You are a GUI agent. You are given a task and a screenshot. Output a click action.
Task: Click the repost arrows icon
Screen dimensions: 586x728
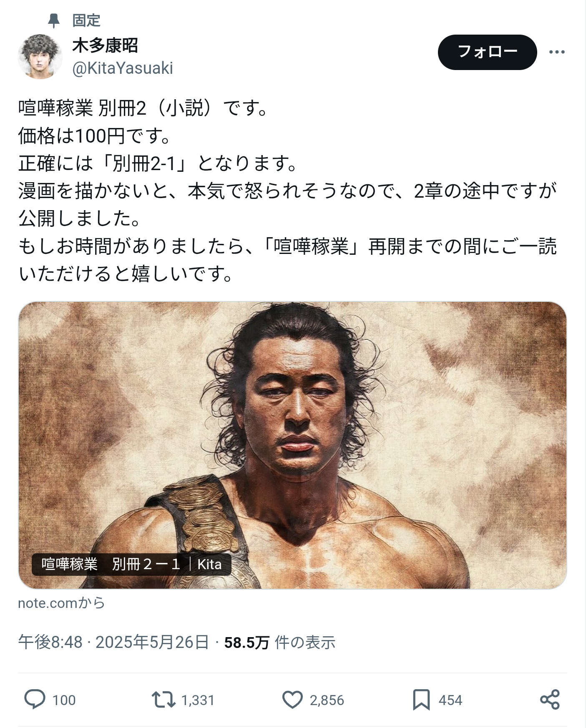(x=163, y=700)
